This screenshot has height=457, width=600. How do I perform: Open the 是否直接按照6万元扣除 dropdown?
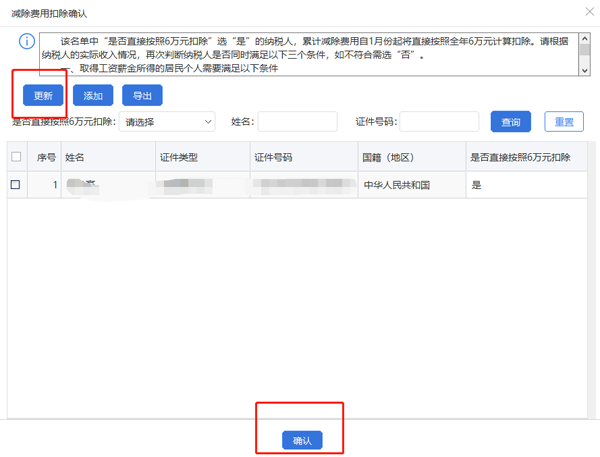pos(167,122)
